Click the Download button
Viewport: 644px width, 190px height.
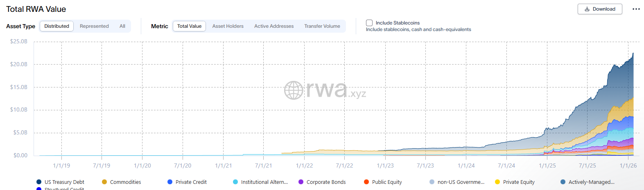(599, 9)
